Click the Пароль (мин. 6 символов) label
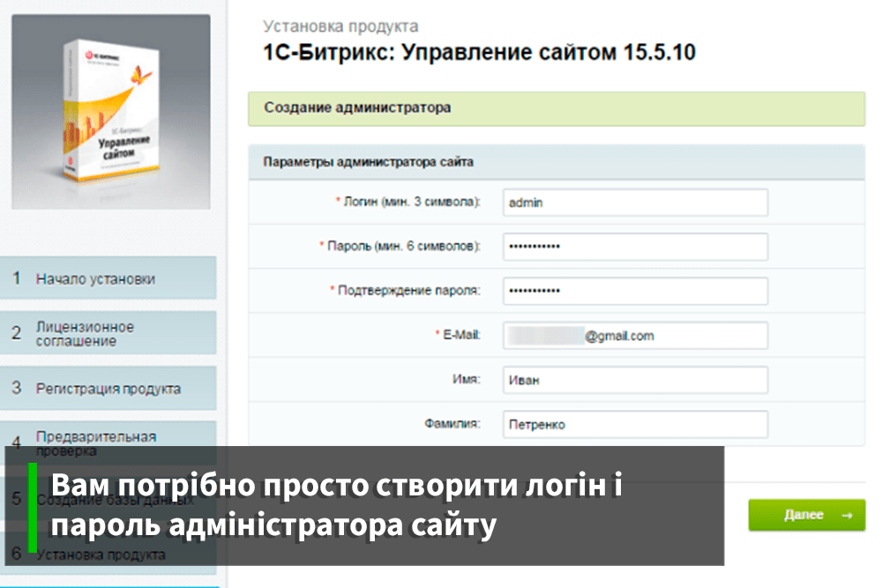882x588 pixels. pos(400,246)
